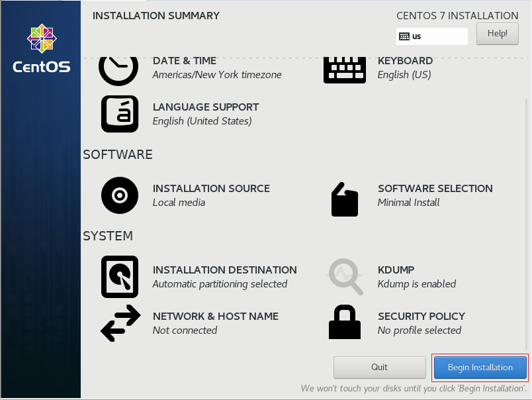Open the Installation Destination hard drive icon
Screen dimensions: 532x400
120,277
